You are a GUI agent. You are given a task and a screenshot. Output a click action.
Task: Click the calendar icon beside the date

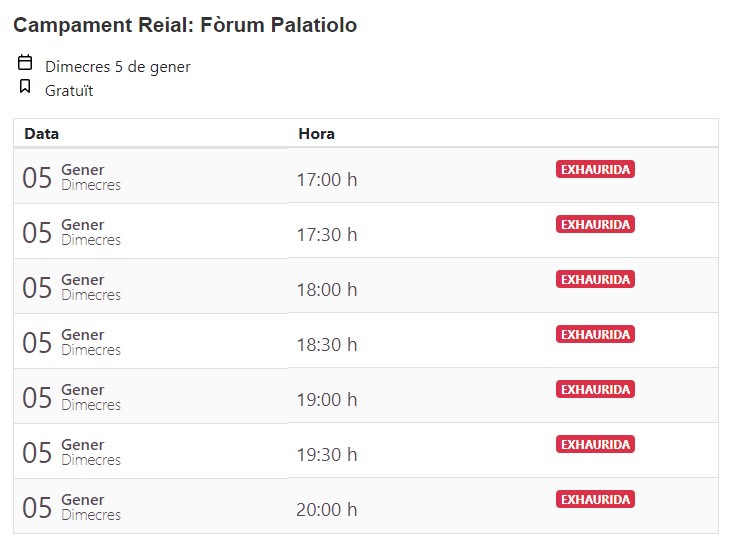point(25,62)
